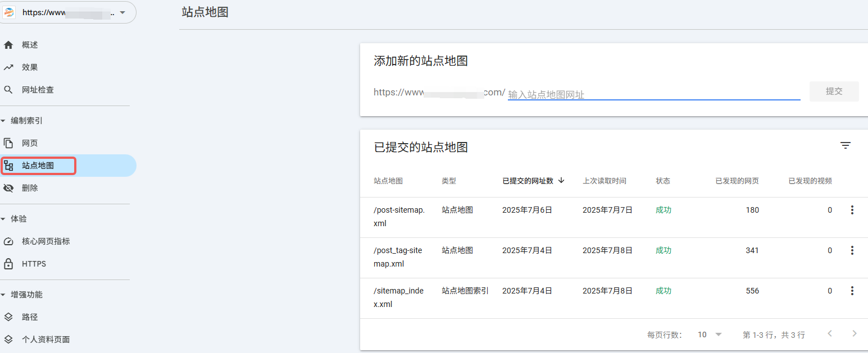Screen dimensions: 868x353
Task: Click the sitemap URL input field
Action: coord(653,94)
